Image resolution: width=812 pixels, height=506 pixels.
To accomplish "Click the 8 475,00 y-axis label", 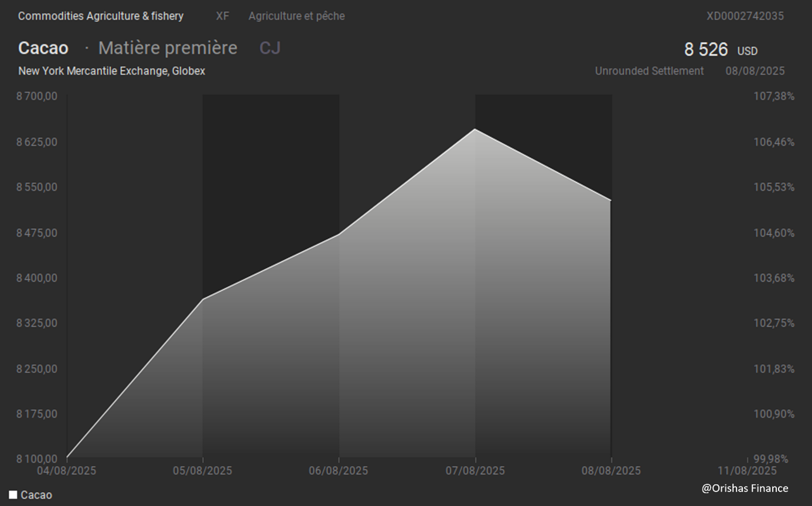I will [x=37, y=233].
